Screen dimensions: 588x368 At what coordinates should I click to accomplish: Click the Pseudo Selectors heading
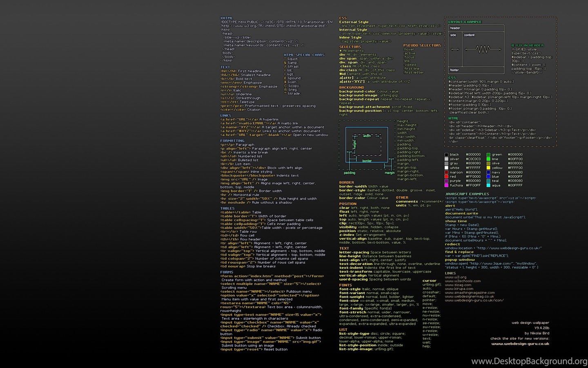click(x=422, y=45)
